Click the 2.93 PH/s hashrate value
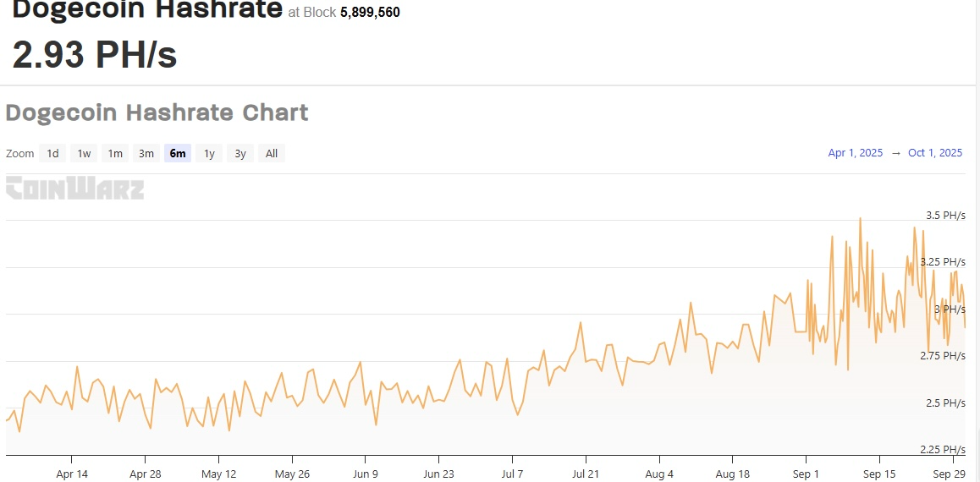This screenshot has height=482, width=980. click(x=94, y=54)
